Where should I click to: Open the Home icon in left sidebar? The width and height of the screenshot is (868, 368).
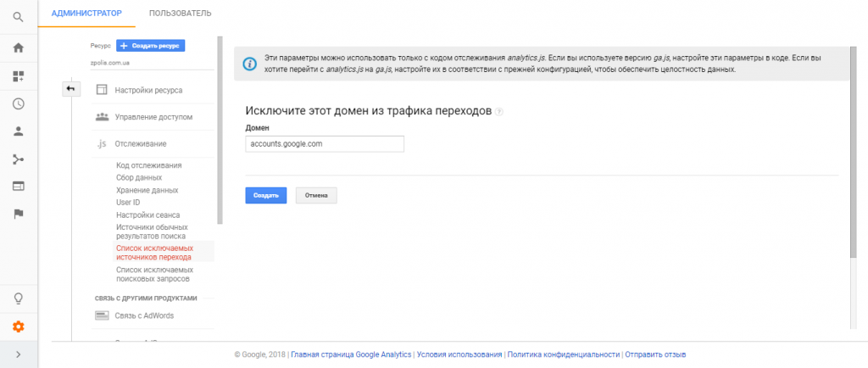click(x=18, y=47)
